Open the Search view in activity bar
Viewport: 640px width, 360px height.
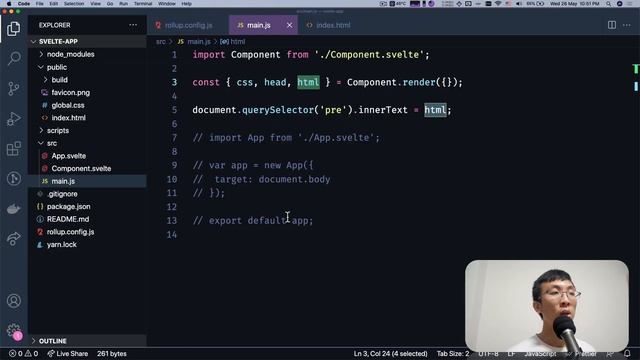(x=13, y=58)
